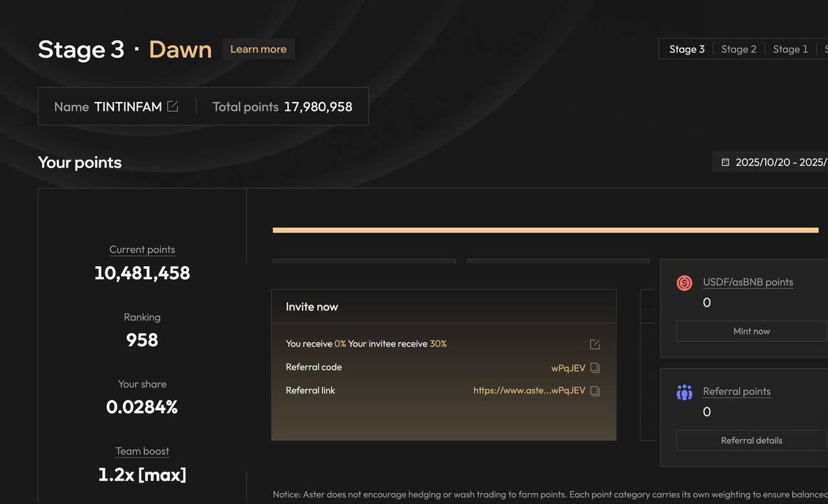
Task: Edit the invite reward split icon
Action: pyautogui.click(x=595, y=344)
